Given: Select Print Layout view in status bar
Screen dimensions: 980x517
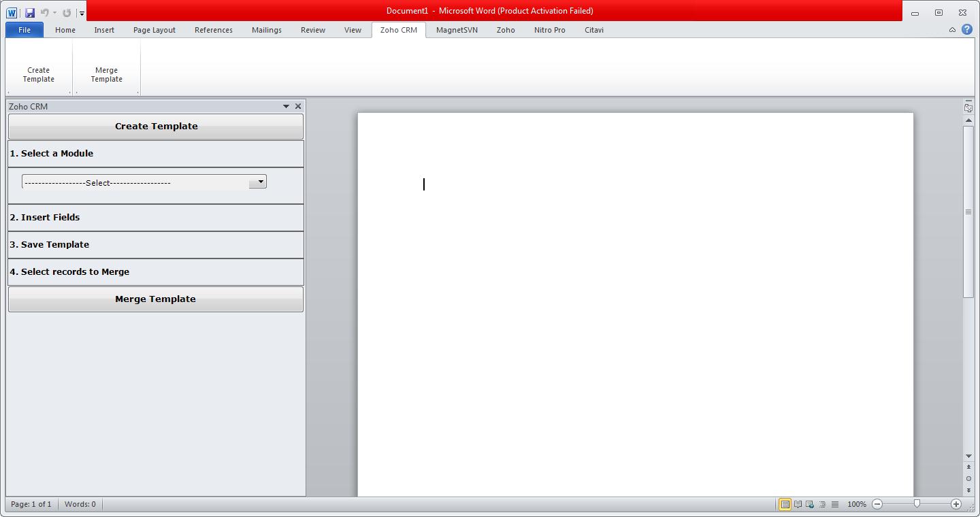Looking at the screenshot, I should point(785,504).
